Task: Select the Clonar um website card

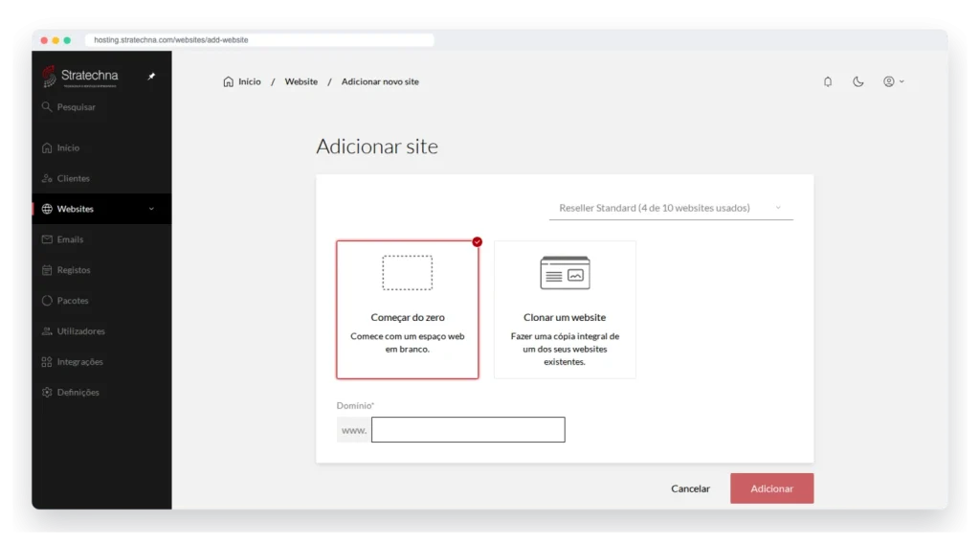Action: click(x=565, y=309)
